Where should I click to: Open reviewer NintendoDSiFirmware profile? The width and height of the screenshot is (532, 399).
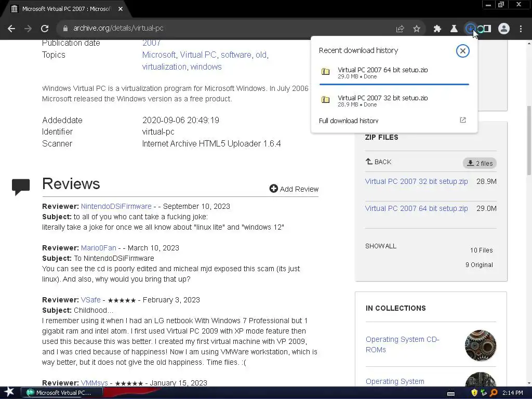[116, 206]
